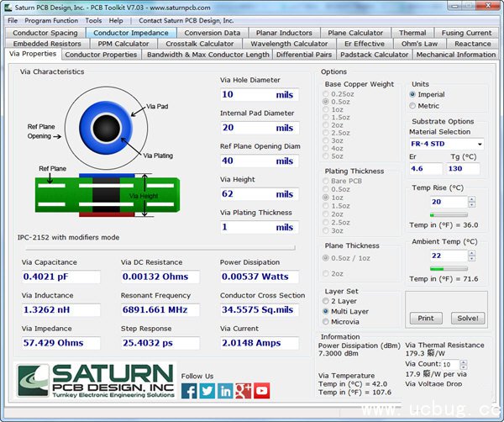Image resolution: width=504 pixels, height=422 pixels.
Task: Open the LinkedIn icon link
Action: click(x=225, y=390)
